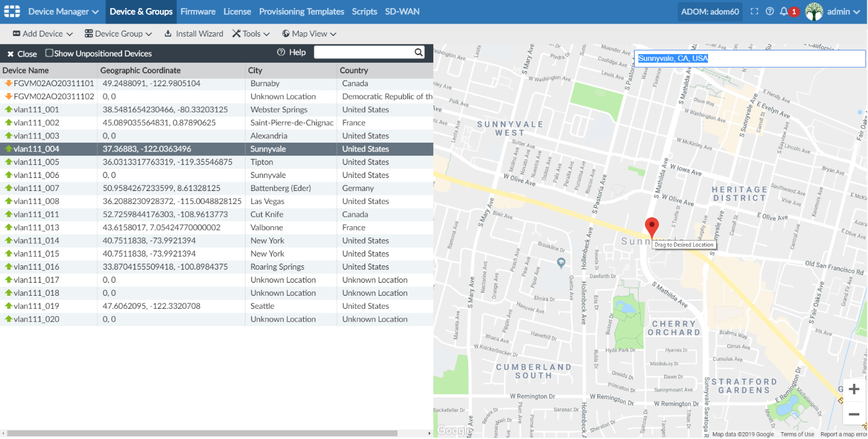Click the red map location pin
Viewport: 868px width, 439px height.
[652, 226]
